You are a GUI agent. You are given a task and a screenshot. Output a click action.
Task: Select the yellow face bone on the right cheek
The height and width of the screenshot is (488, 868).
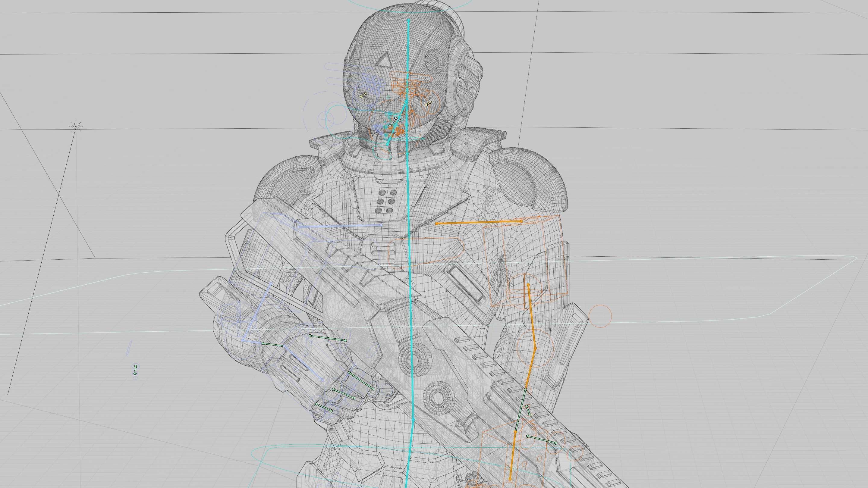tap(428, 103)
